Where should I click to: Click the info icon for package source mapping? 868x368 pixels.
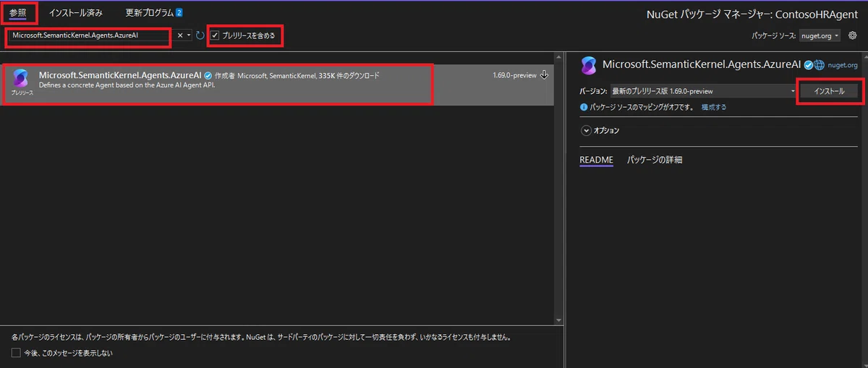[584, 107]
